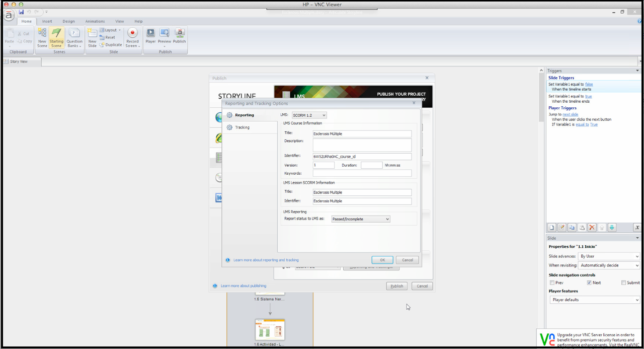Viewport: 644px width, 349px height.
Task: Open Learn more about reporting and tracking link
Action: 266,260
